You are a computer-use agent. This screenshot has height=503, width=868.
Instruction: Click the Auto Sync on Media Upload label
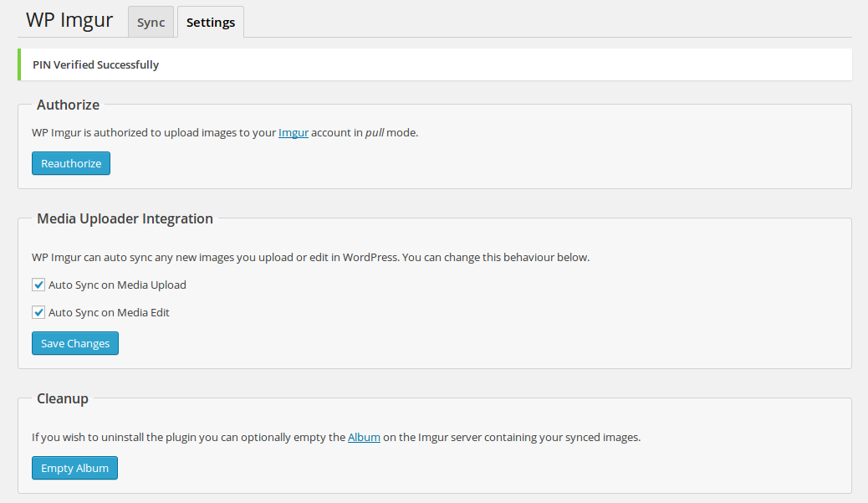coord(117,285)
